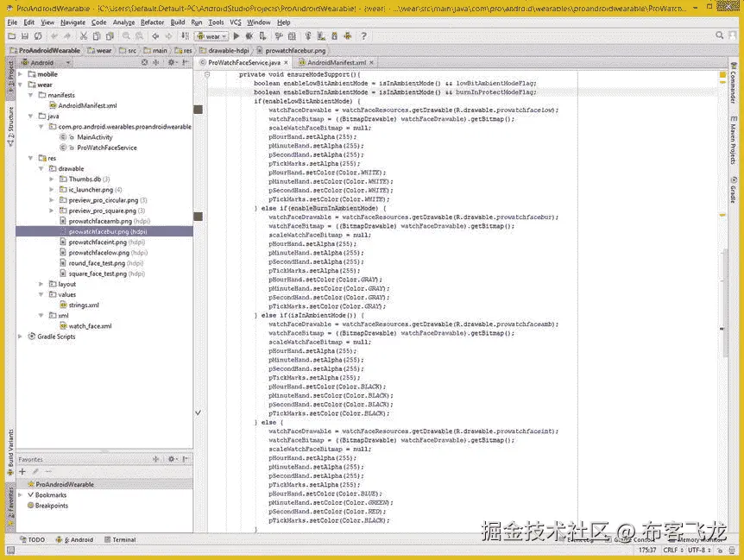Viewport: 744px width, 560px height.
Task: Click the Paste icon in toolbar
Action: (x=110, y=36)
